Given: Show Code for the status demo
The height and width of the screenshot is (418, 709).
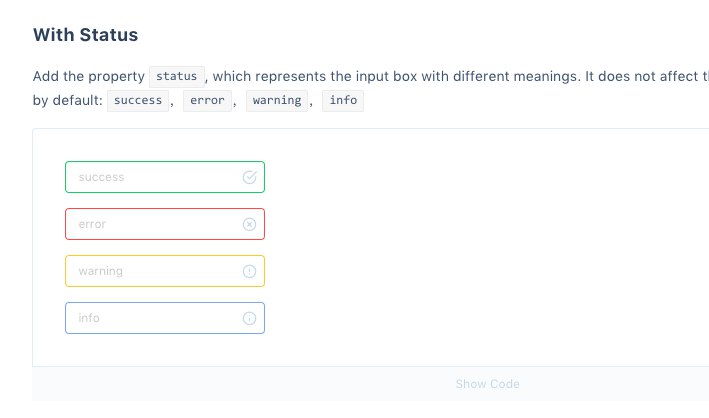Looking at the screenshot, I should click(487, 384).
